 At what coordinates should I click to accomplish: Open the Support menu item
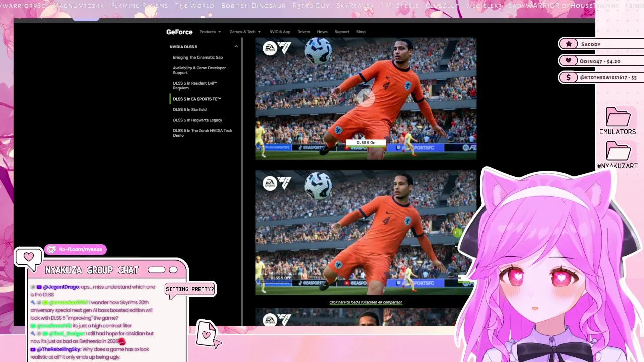tap(342, 32)
